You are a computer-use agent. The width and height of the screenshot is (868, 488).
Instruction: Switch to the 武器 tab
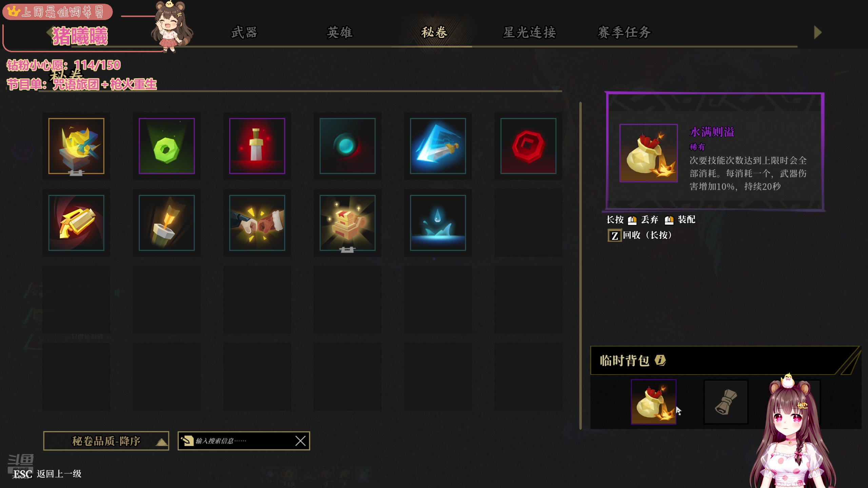[x=244, y=33]
